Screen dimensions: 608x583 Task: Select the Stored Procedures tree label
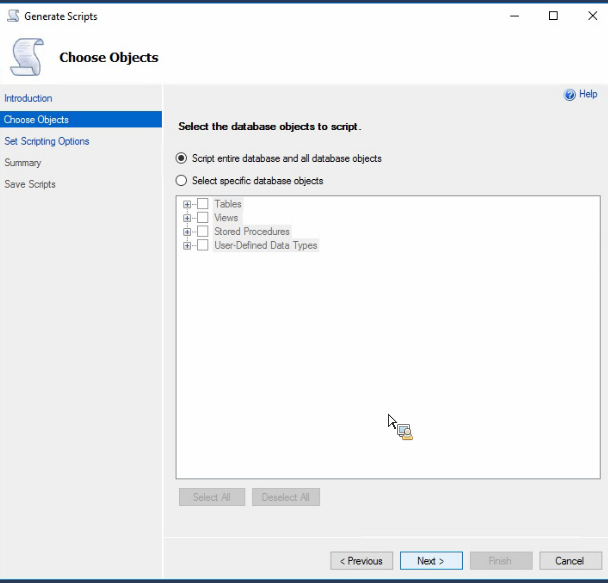click(252, 231)
